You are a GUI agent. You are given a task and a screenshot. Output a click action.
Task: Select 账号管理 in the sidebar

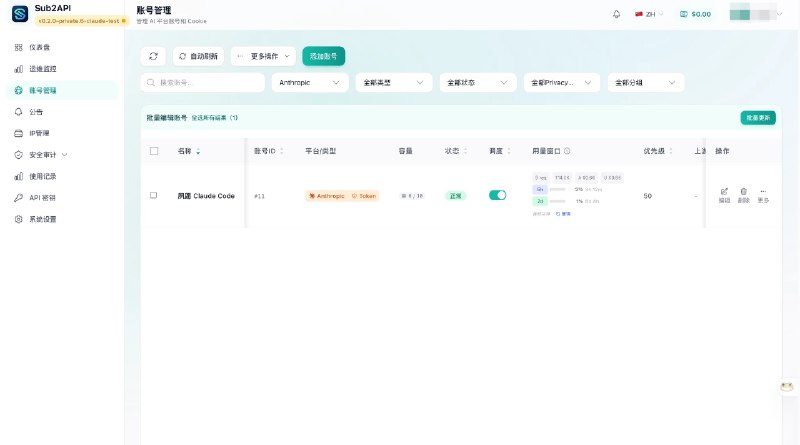pos(62,90)
